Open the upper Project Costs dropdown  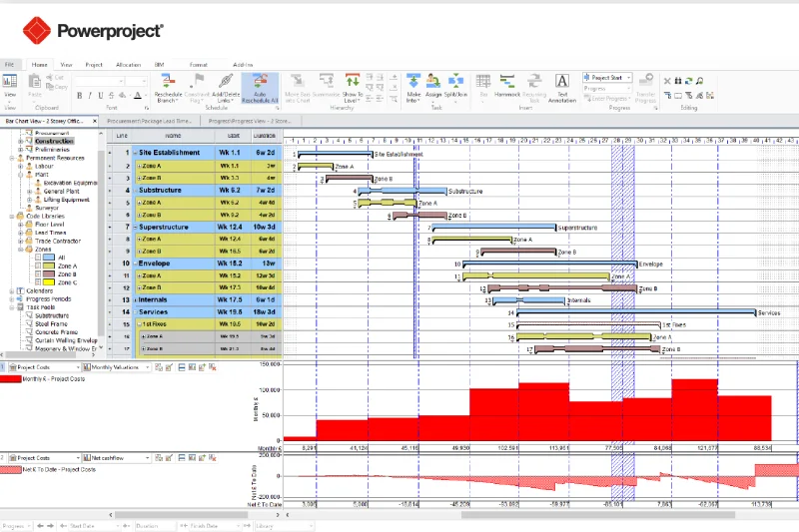point(78,367)
